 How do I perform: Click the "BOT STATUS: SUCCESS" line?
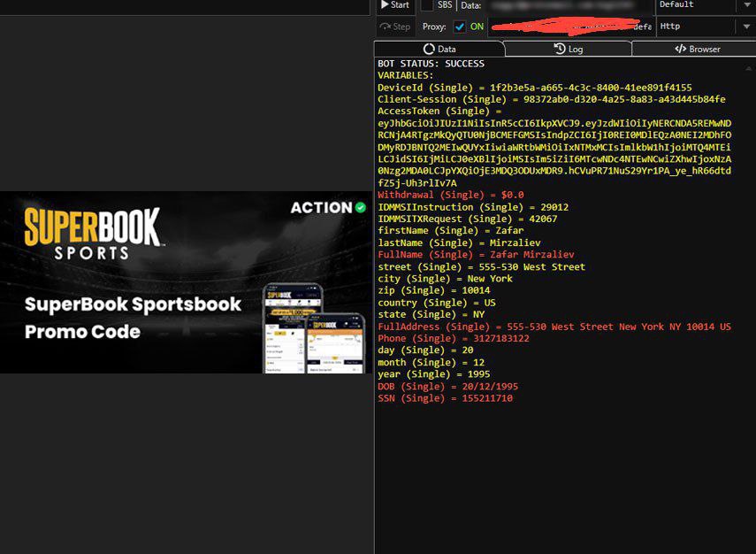tap(431, 64)
